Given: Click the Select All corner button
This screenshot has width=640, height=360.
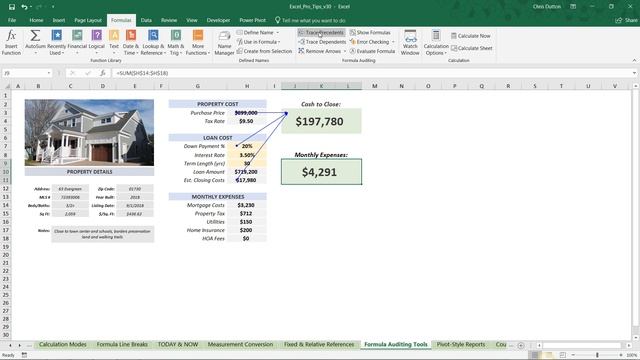Looking at the screenshot, I should [7, 86].
